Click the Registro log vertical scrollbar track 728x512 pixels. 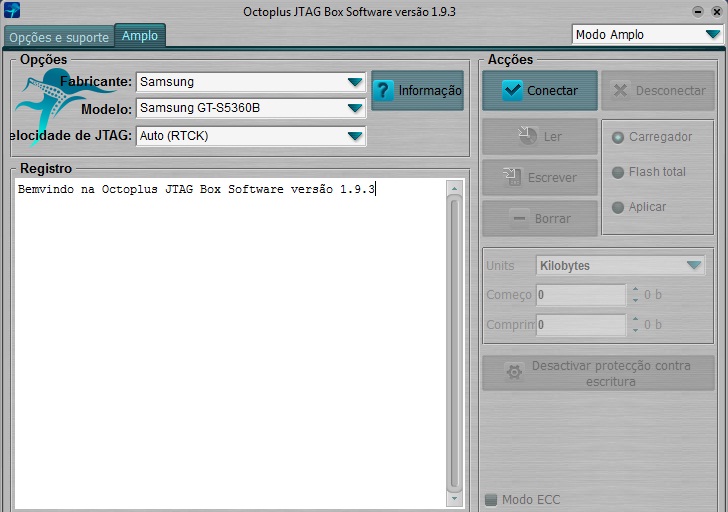click(454, 343)
